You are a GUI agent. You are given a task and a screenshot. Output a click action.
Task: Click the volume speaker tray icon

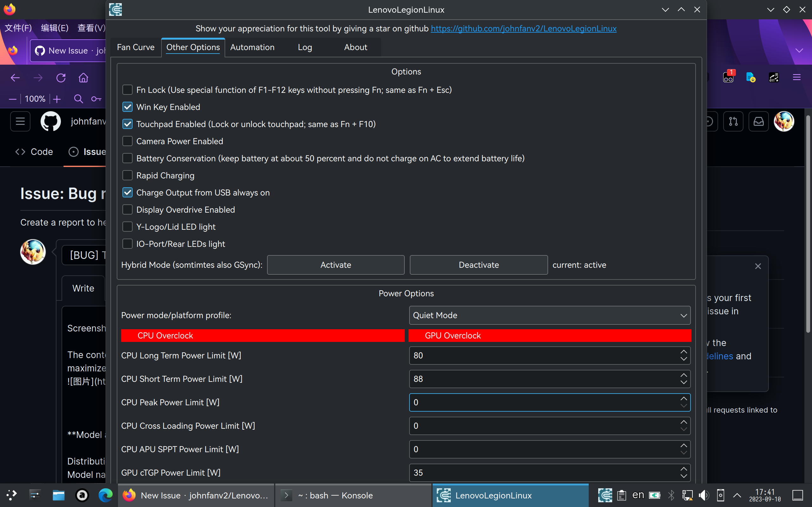(704, 495)
